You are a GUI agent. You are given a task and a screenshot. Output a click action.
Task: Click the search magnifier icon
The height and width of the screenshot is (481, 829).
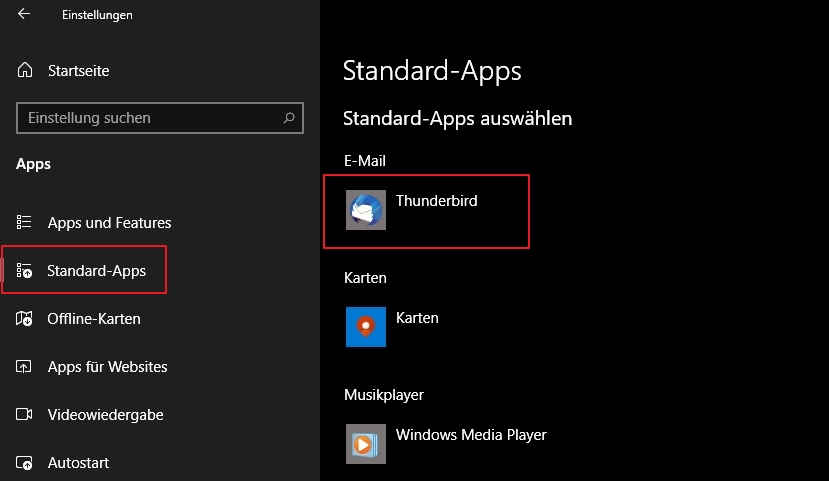click(289, 118)
